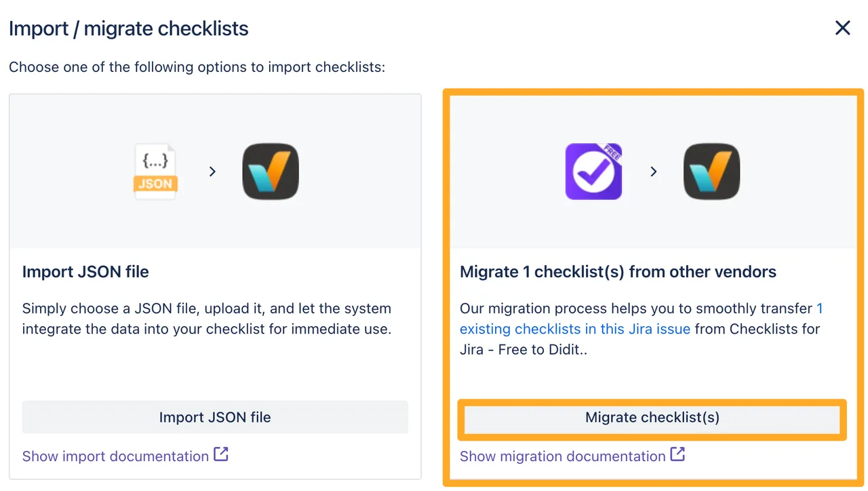Click the external-link icon beside migration documentation
This screenshot has width=868, height=491.
pyautogui.click(x=677, y=454)
